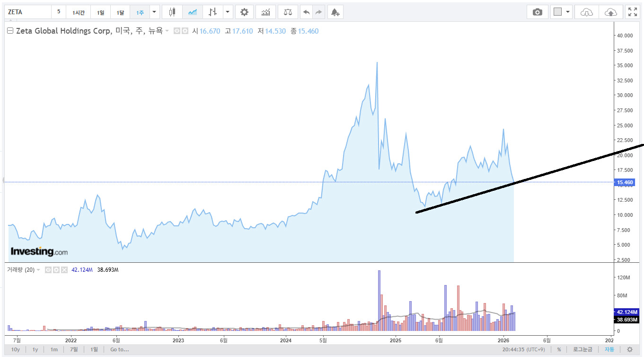Open Go to... date dialog
This screenshot has height=357, width=644.
[x=119, y=349]
